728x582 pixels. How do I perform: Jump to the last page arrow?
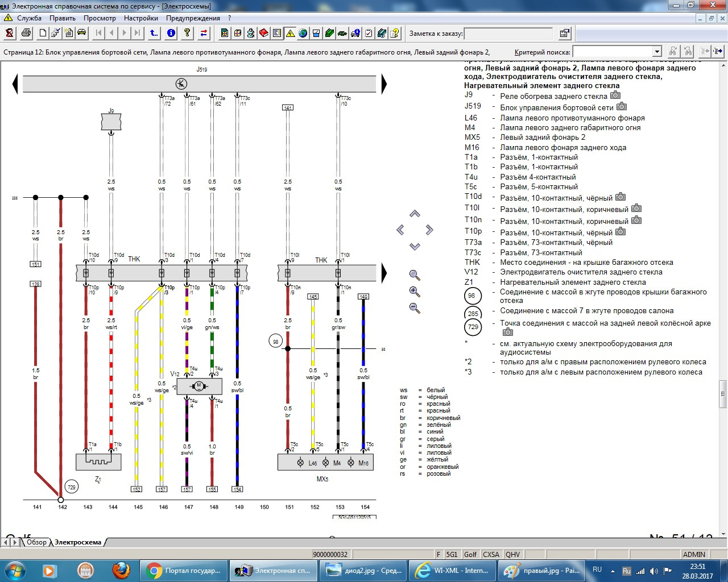(x=137, y=33)
